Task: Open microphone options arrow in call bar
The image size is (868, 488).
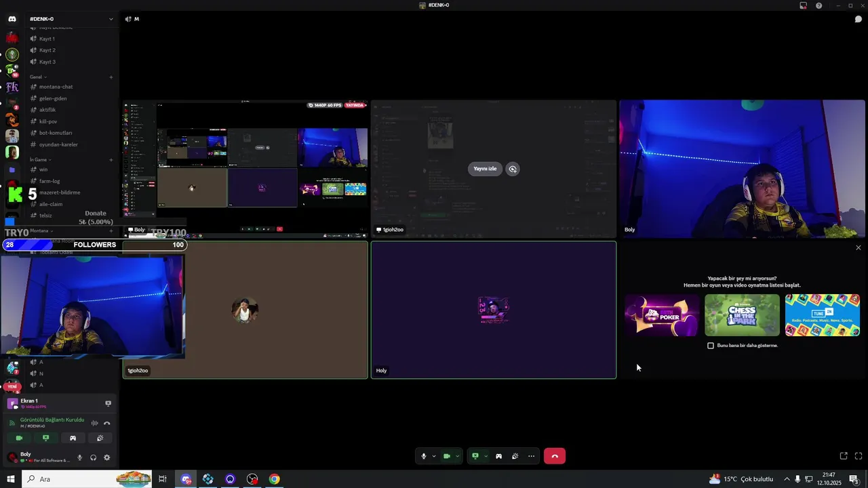Action: [434, 456]
